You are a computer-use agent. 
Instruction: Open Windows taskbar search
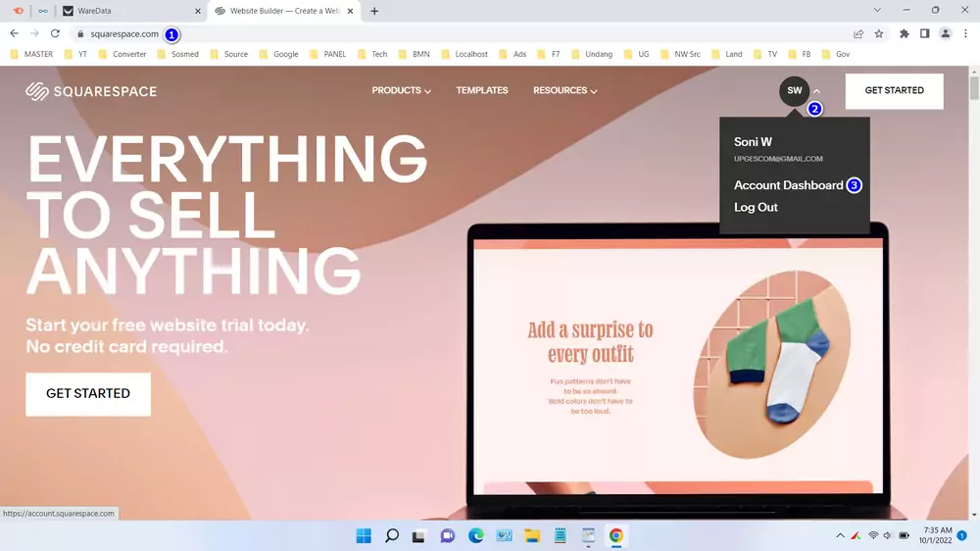pyautogui.click(x=392, y=535)
